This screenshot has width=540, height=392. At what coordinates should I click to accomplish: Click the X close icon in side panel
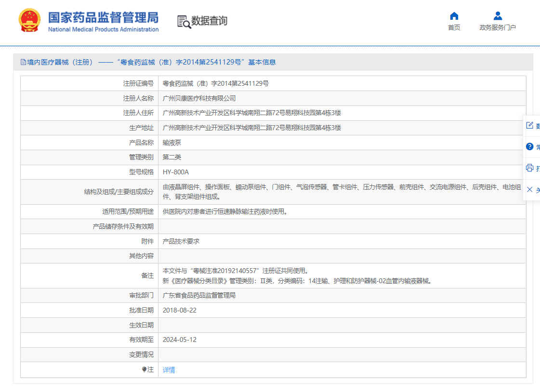pos(530,189)
